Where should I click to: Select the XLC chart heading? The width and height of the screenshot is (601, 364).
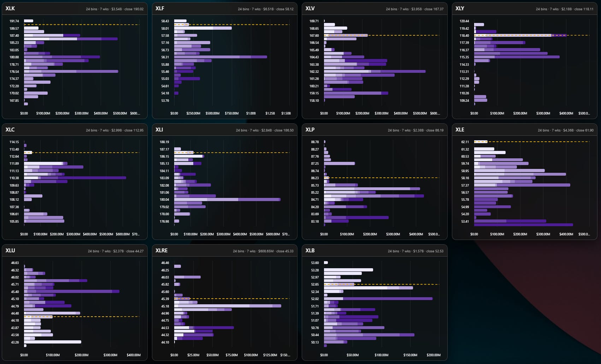pyautogui.click(x=10, y=130)
